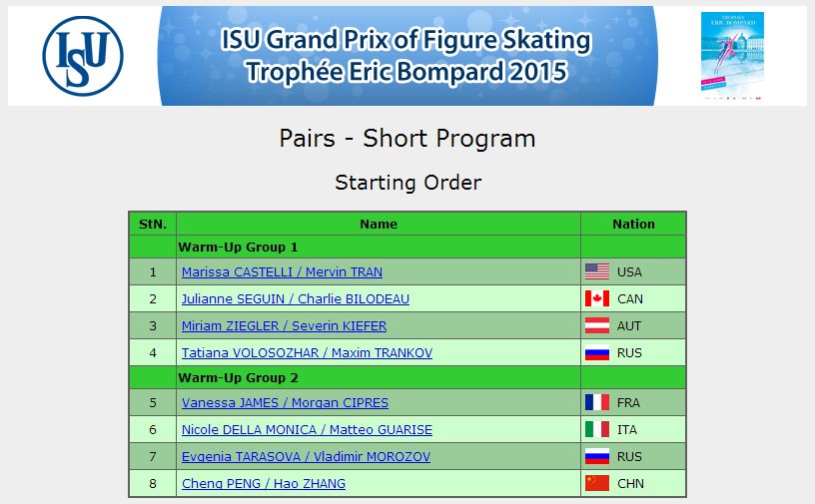This screenshot has width=815, height=504.
Task: Click the Russian flag beside Volosozhar / Trankov
Action: tap(596, 353)
